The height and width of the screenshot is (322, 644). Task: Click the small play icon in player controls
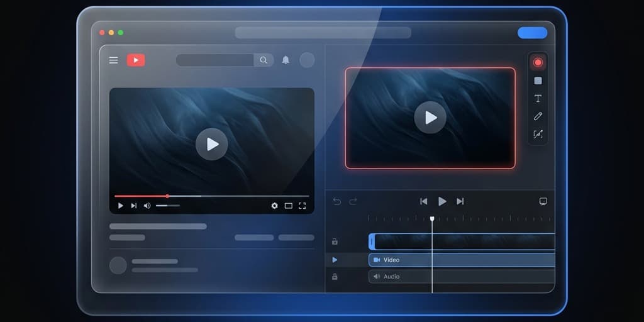coord(120,206)
